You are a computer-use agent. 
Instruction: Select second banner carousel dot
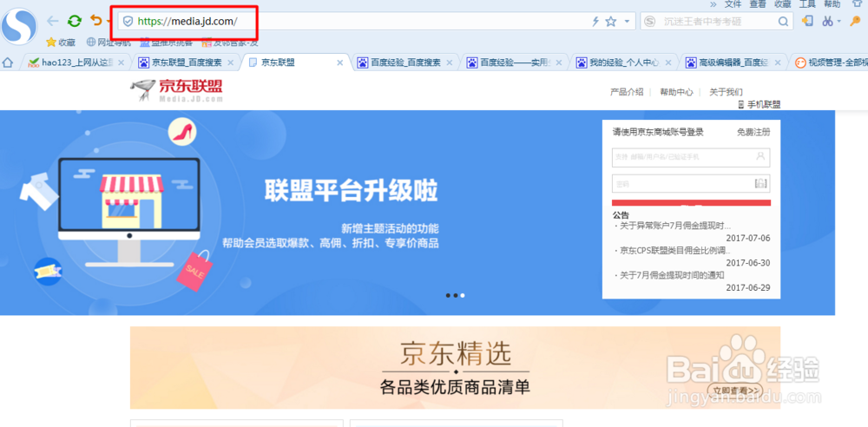(x=455, y=296)
